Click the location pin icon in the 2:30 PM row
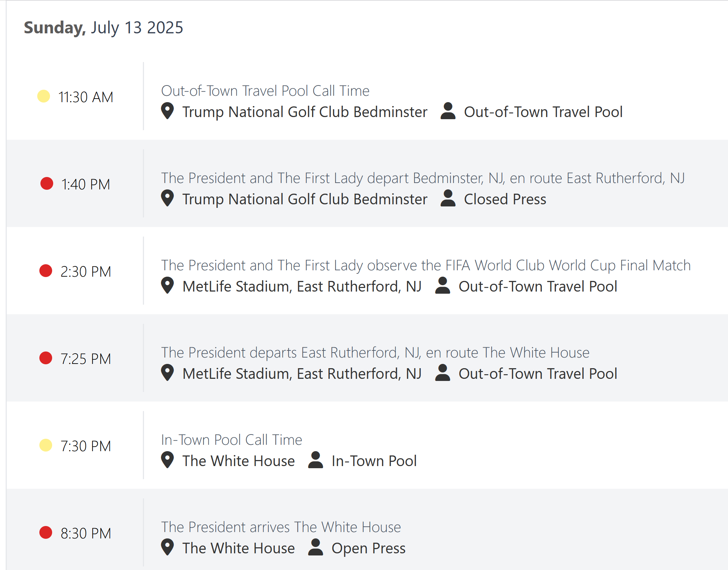This screenshot has height=570, width=728. click(x=167, y=286)
